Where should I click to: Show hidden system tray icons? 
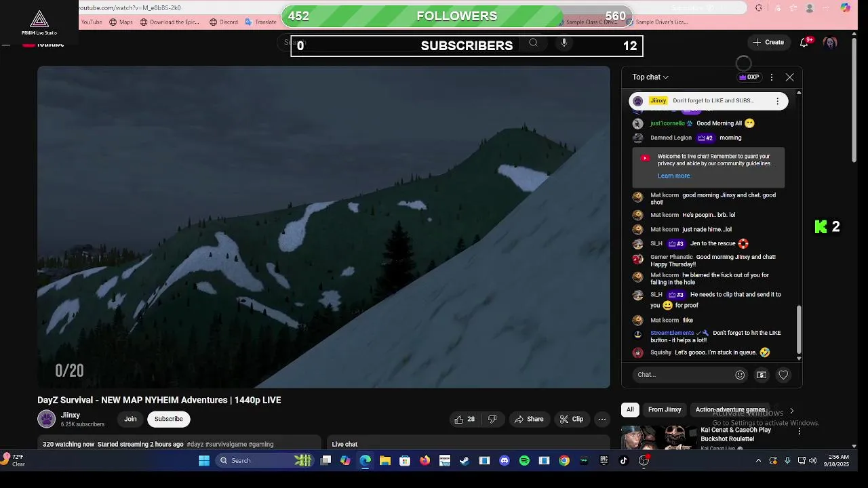(758, 461)
